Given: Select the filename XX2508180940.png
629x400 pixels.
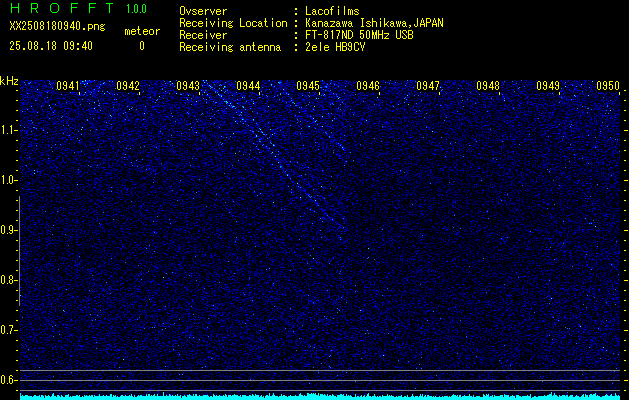Looking at the screenshot, I should click(57, 27).
